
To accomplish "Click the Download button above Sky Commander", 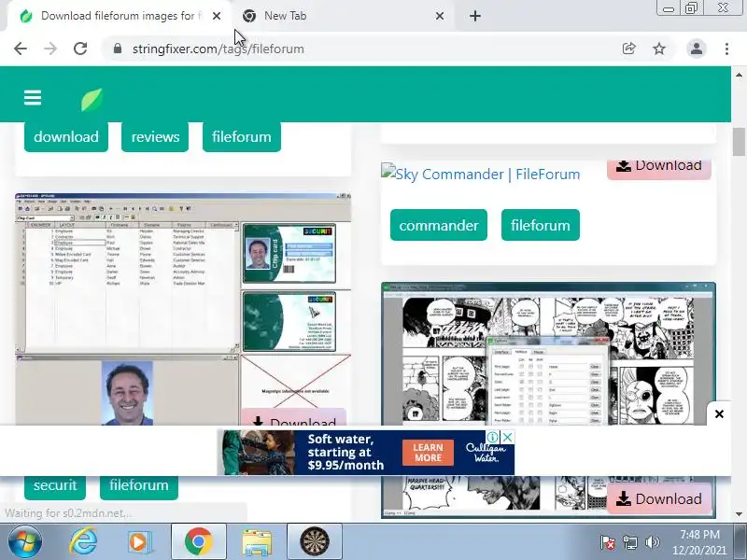I will (659, 168).
